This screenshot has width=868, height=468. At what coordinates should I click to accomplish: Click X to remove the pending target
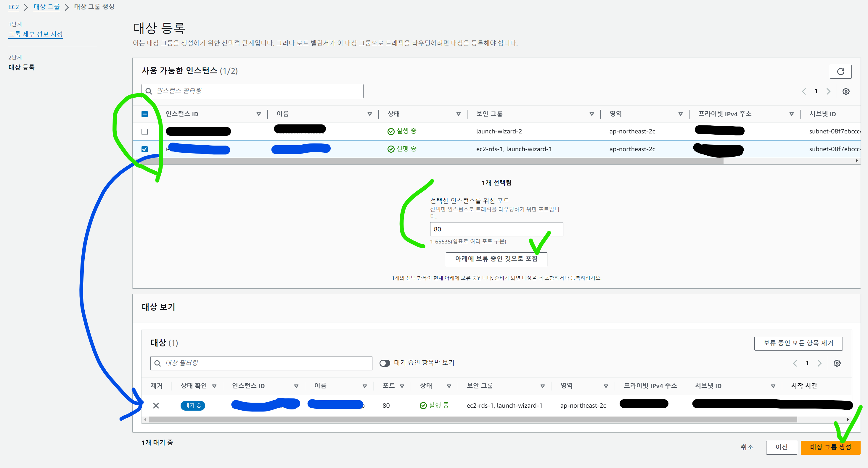tap(156, 405)
